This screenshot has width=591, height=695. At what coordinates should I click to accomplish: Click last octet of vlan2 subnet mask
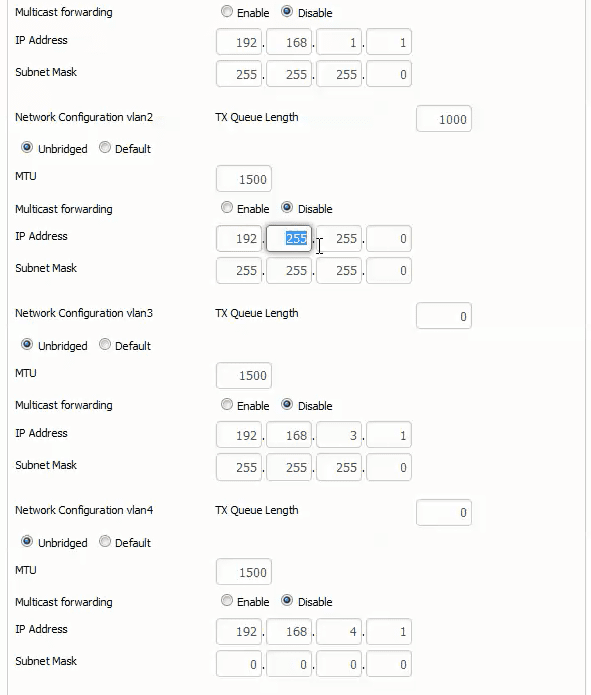click(x=389, y=270)
